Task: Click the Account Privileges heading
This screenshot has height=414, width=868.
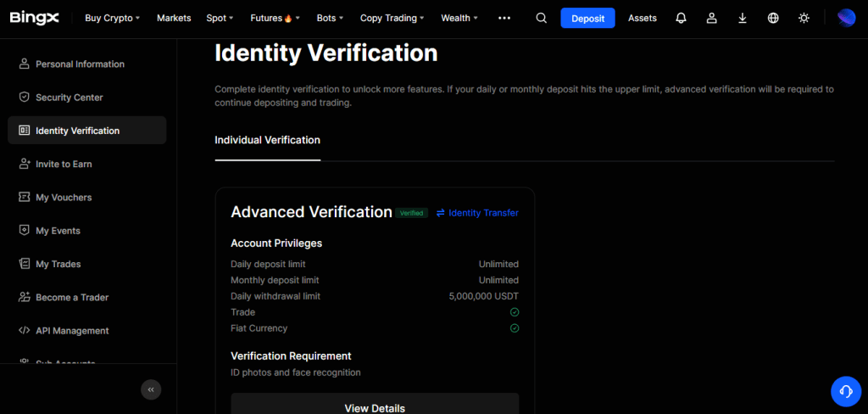Action: (x=276, y=243)
